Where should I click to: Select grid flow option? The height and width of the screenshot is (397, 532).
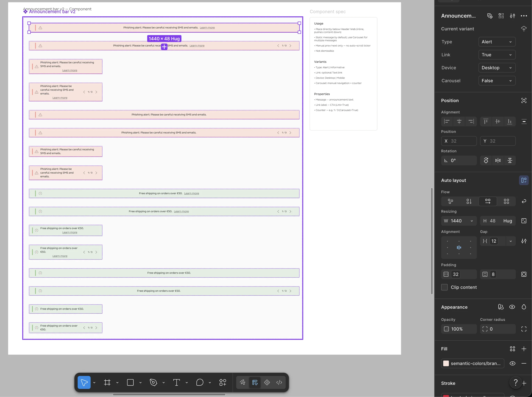tap(506, 201)
